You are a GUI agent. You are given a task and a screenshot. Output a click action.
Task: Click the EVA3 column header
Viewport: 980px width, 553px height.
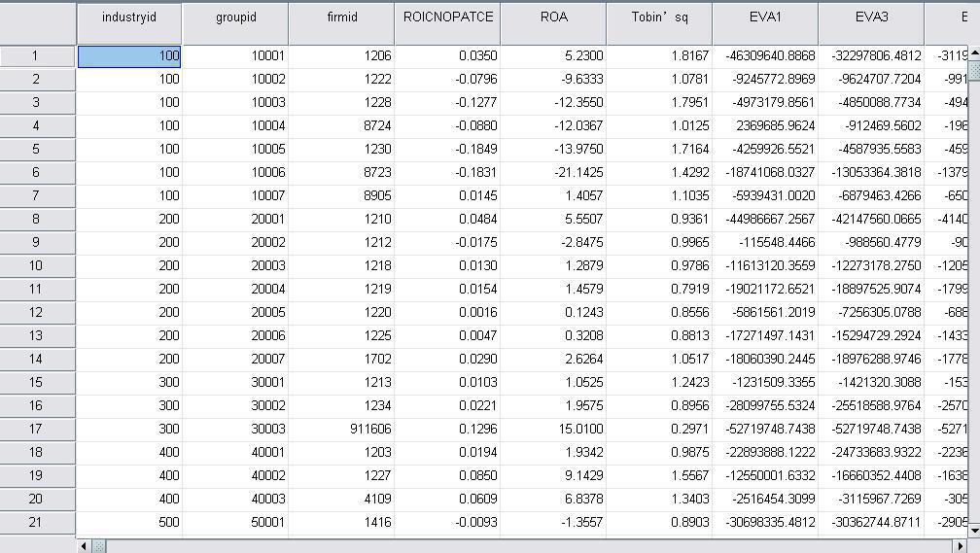(x=871, y=17)
